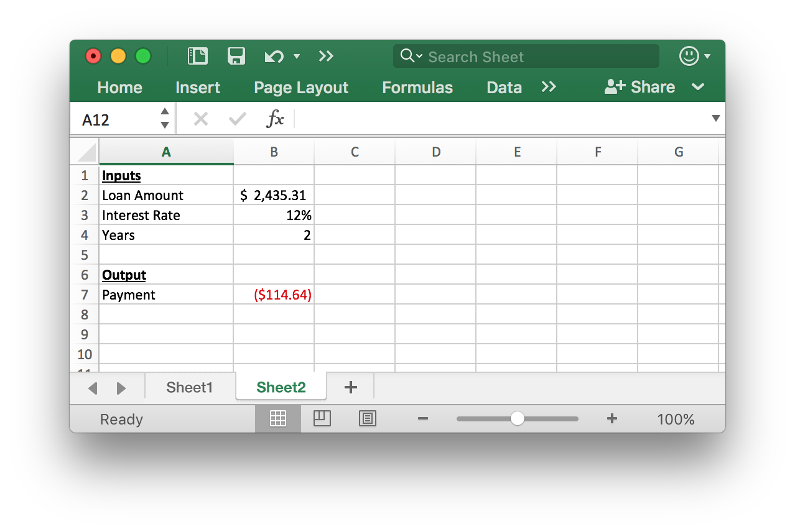This screenshot has width=795, height=532.
Task: Add a new sheet with plus icon
Action: 350,388
